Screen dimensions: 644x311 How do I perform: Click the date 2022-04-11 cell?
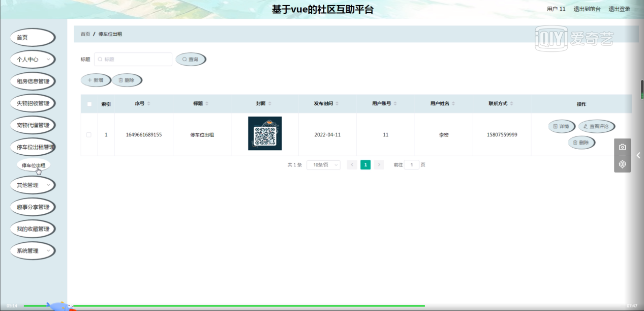[327, 135]
